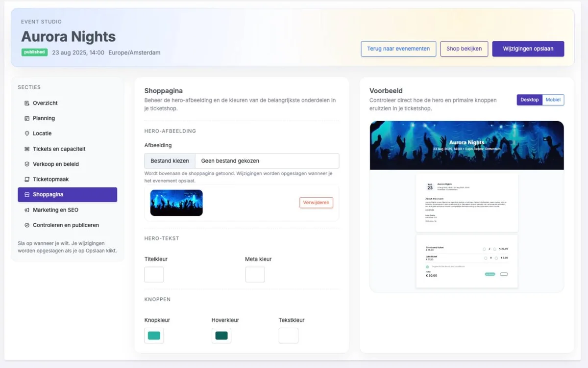Open the Ticketopmaak section
The width and height of the screenshot is (588, 368).
tap(68, 179)
